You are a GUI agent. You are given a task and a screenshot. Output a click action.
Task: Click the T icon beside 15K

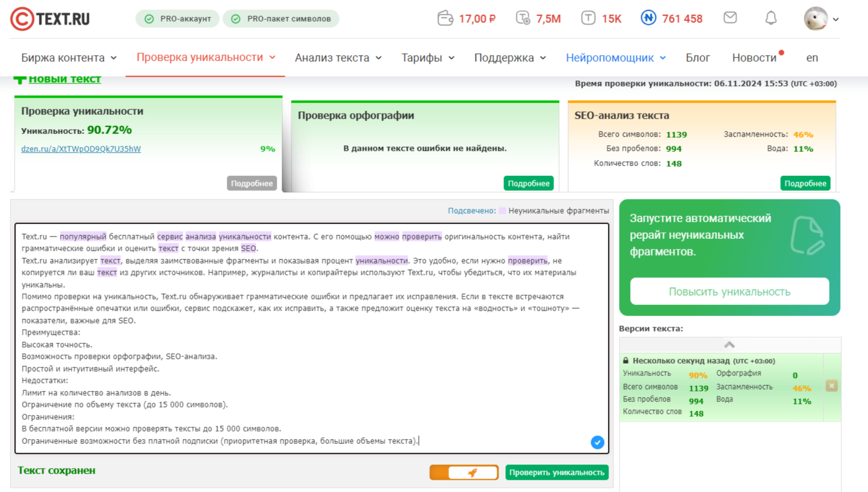click(x=588, y=19)
